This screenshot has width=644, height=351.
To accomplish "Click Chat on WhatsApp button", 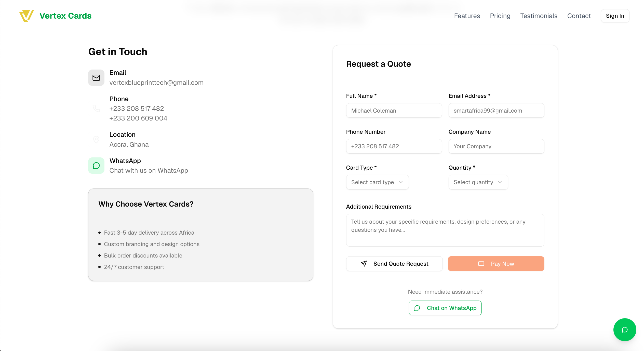I will pyautogui.click(x=445, y=308).
